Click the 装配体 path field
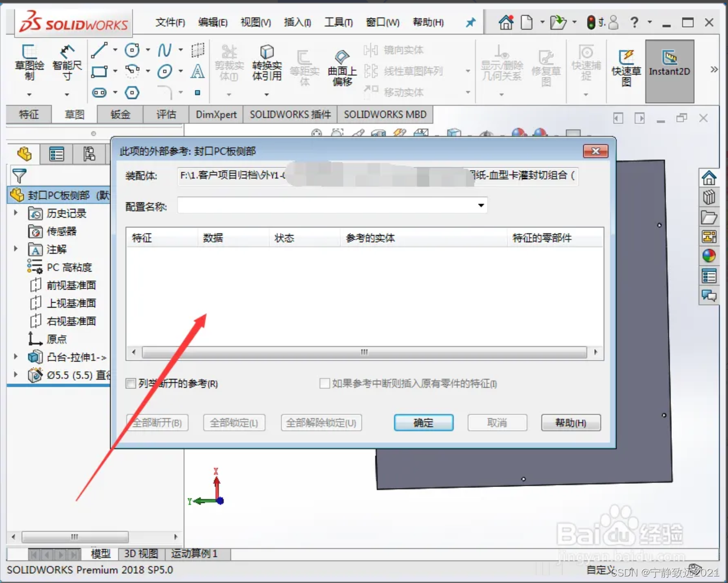728x583 pixels. pyautogui.click(x=378, y=176)
